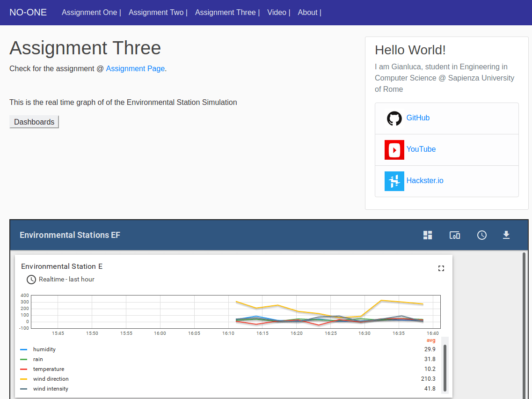532x399 pixels.
Task: Download dashboard data with the download icon
Action: pyautogui.click(x=506, y=235)
